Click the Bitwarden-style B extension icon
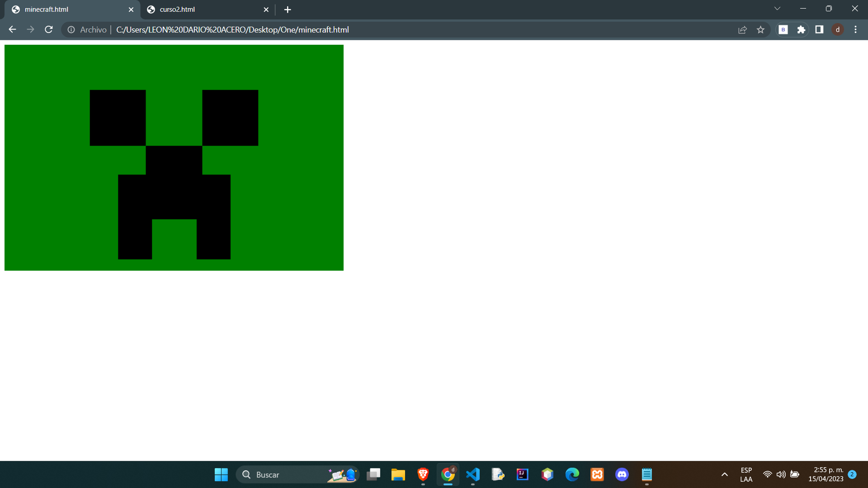868x488 pixels. (x=783, y=30)
